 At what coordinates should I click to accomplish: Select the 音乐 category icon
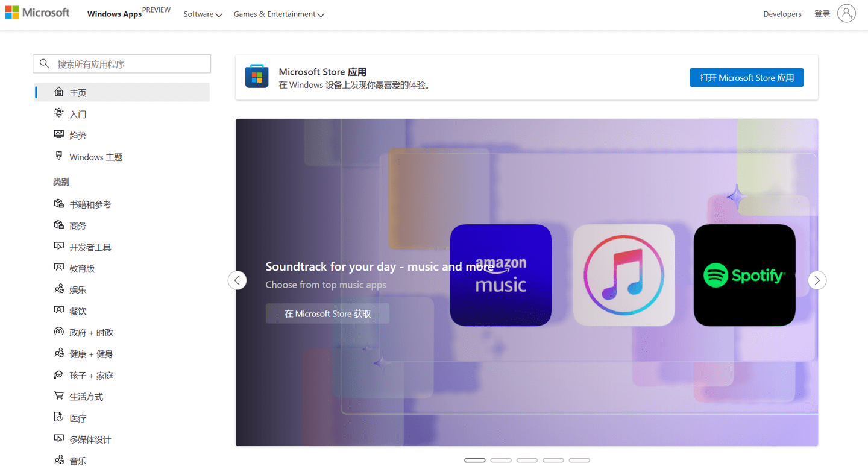(58, 461)
